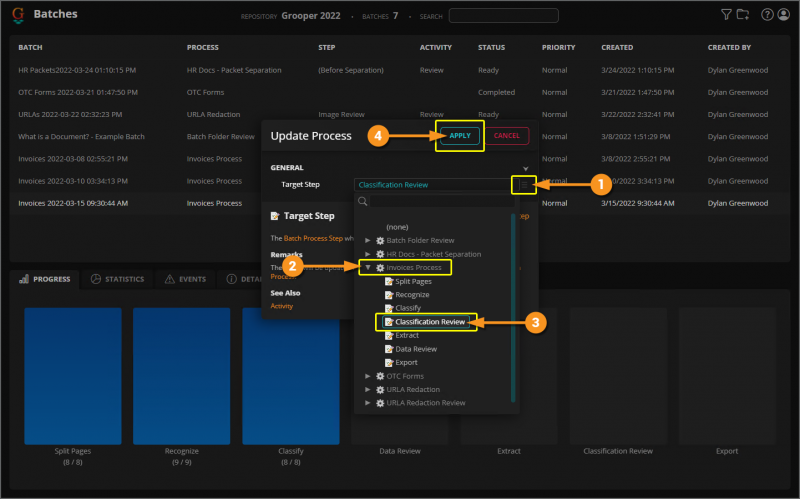This screenshot has width=800, height=499.
Task: Apply the Update Process changes
Action: [460, 136]
